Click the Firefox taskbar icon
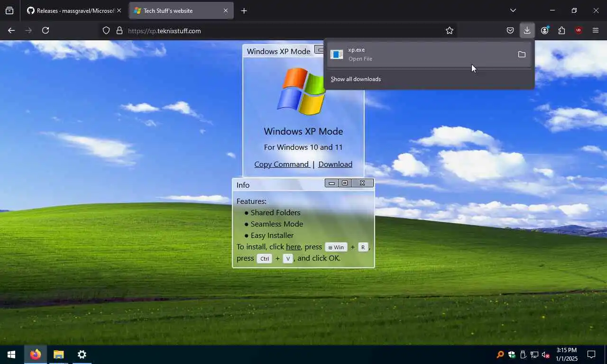This screenshot has height=364, width=607. click(x=35, y=355)
